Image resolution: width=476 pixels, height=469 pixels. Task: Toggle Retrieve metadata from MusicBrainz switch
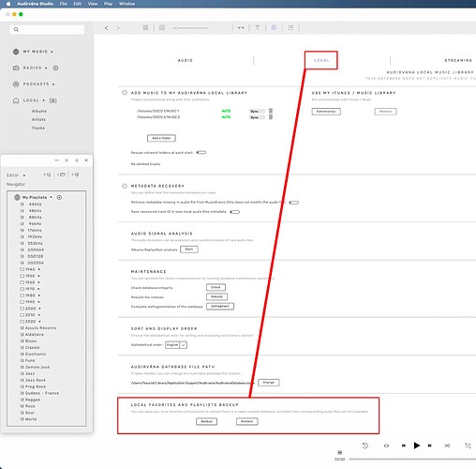click(x=293, y=203)
